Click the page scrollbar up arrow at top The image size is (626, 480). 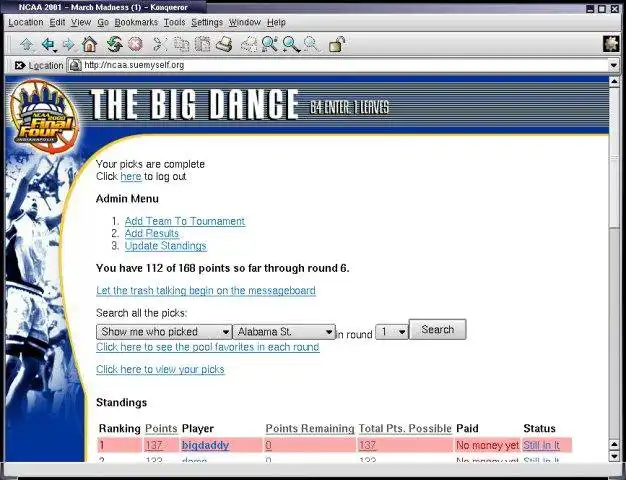[614, 81]
